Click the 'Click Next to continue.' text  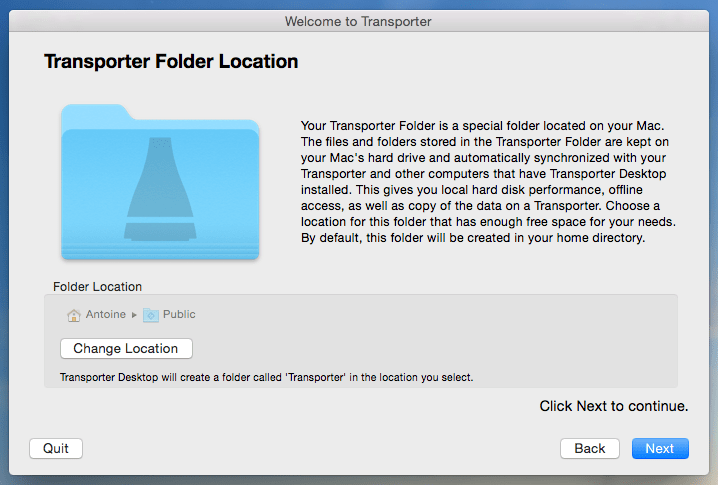click(x=614, y=406)
